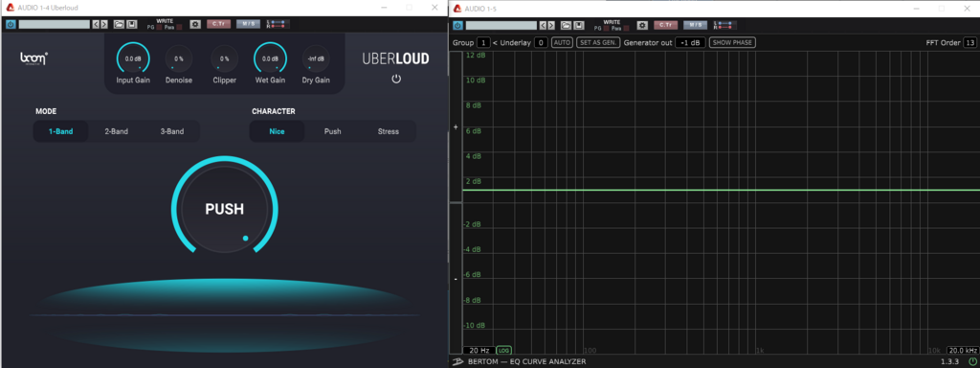
Task: Save preset with disk icon in Uberloud
Action: [x=132, y=24]
